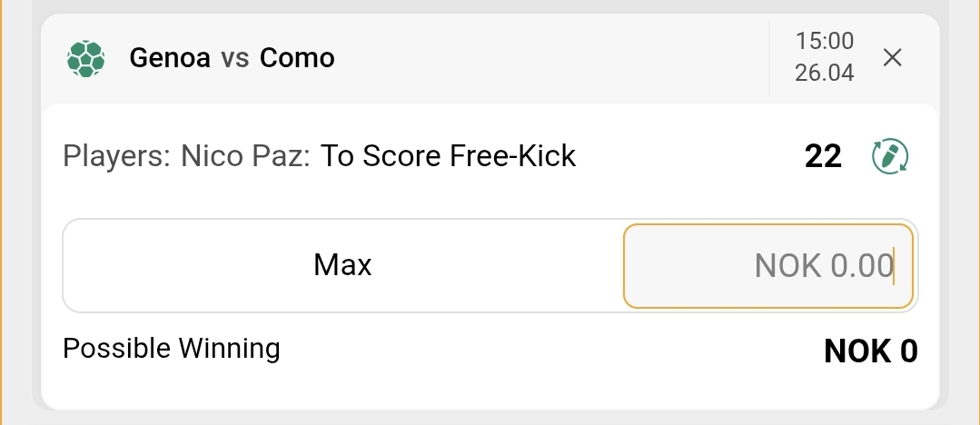The image size is (980, 425).
Task: Click the gray background below the bet card
Action: coord(490,418)
